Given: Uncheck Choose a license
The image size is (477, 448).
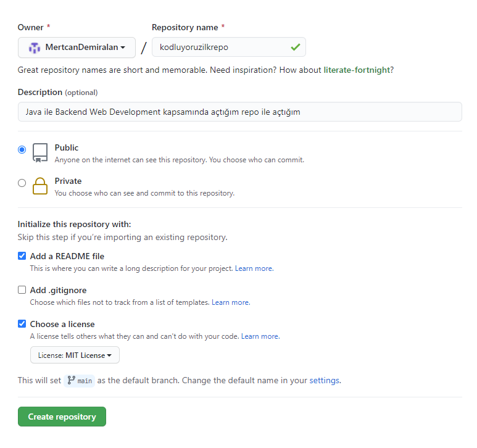Looking at the screenshot, I should tap(22, 323).
